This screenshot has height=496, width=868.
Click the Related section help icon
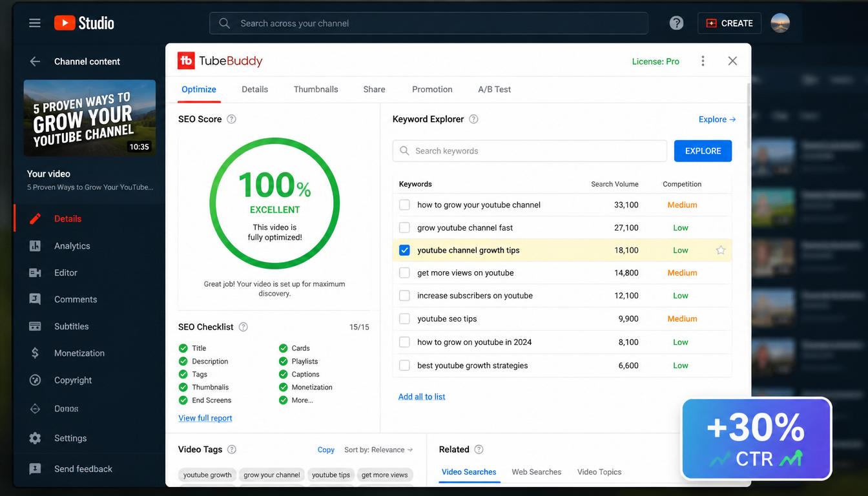tap(479, 449)
